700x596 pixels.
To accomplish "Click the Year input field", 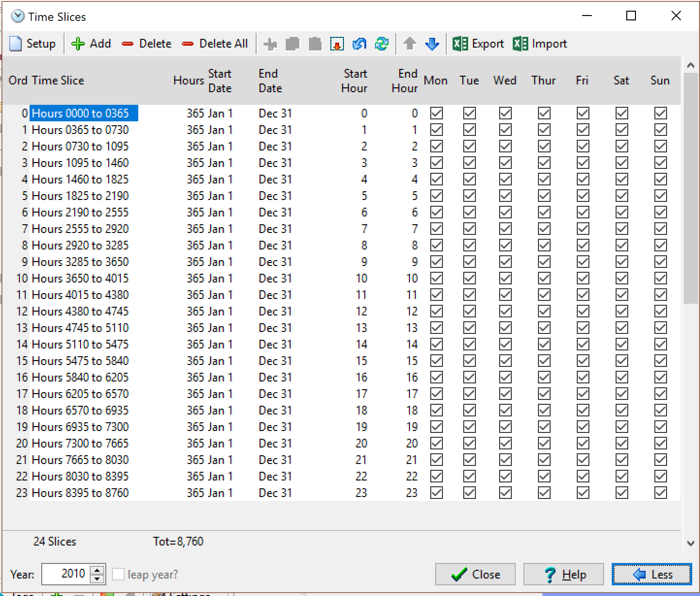I will tap(66, 574).
